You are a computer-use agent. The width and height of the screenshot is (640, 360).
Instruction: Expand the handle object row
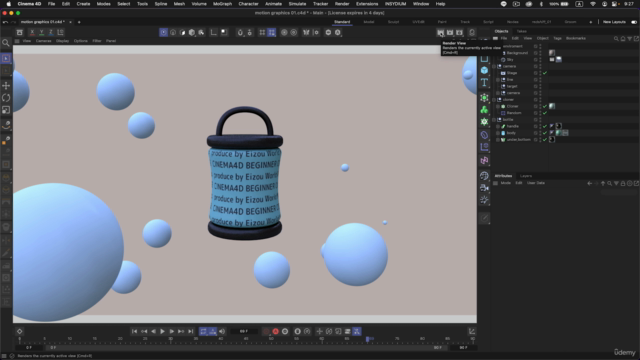coord(498,126)
